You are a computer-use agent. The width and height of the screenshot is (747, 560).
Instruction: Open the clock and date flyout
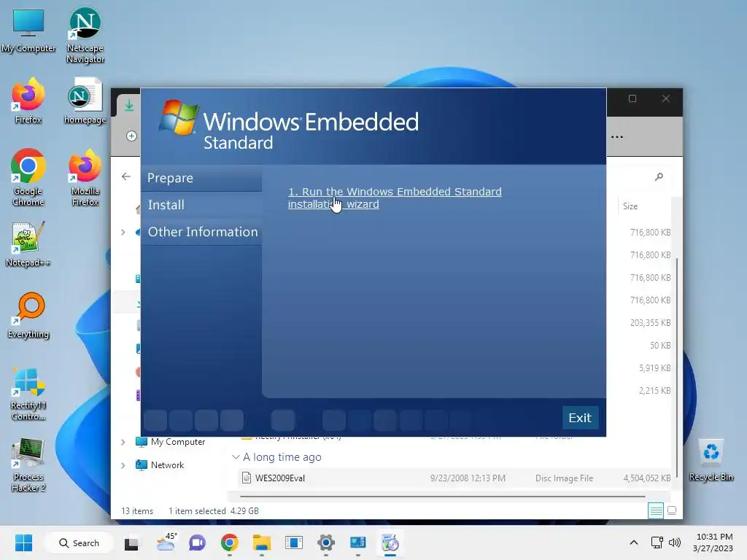pyautogui.click(x=713, y=542)
